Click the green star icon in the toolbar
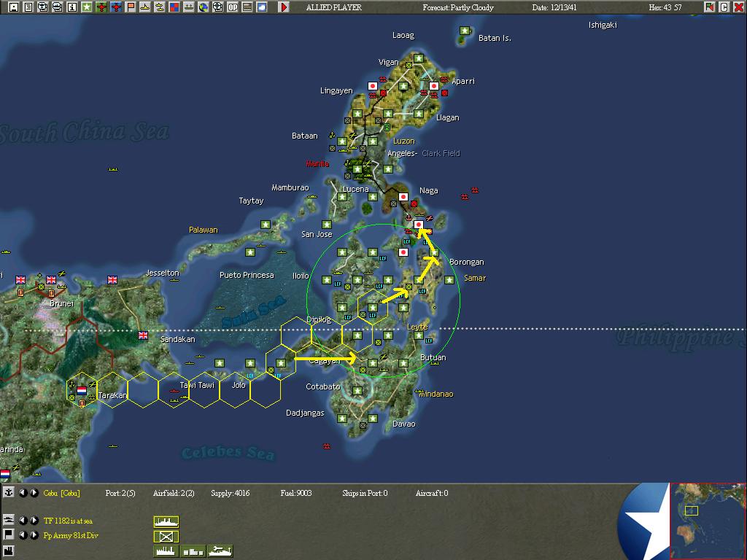The width and height of the screenshot is (747, 560). coord(87,7)
